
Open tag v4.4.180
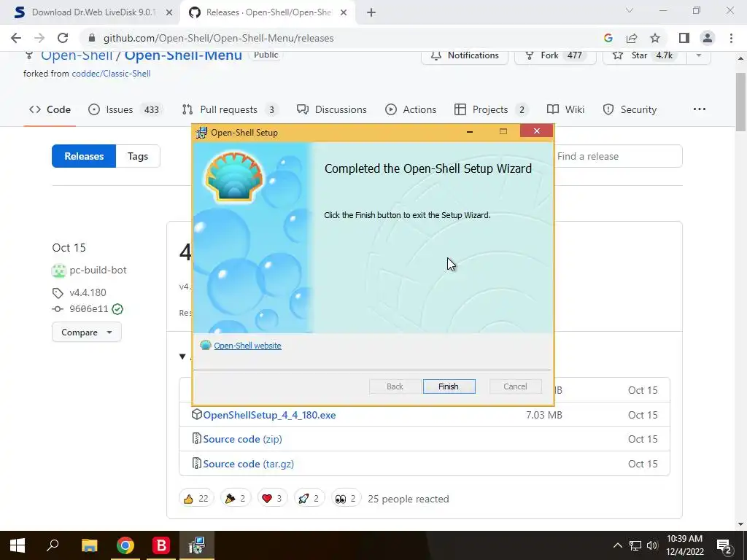tap(88, 292)
